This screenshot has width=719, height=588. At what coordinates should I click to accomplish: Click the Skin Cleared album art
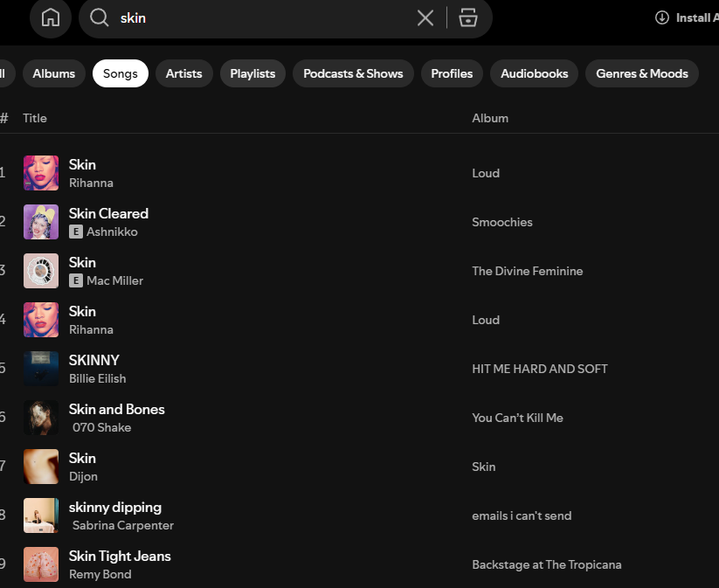[x=41, y=222]
